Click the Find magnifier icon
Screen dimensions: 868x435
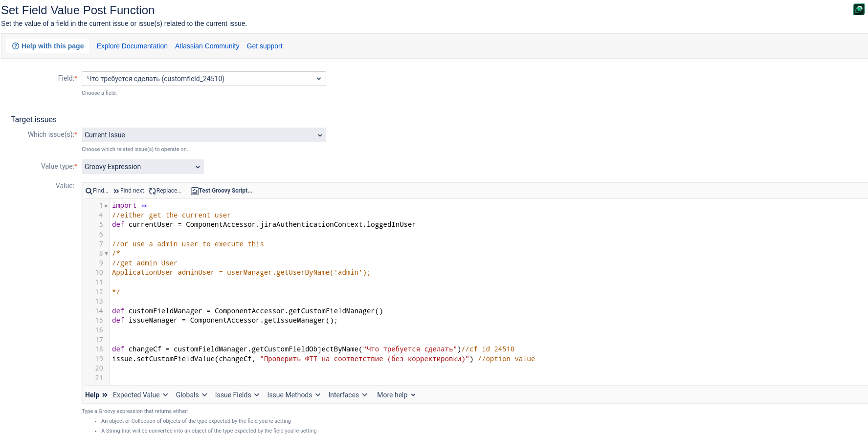click(89, 191)
